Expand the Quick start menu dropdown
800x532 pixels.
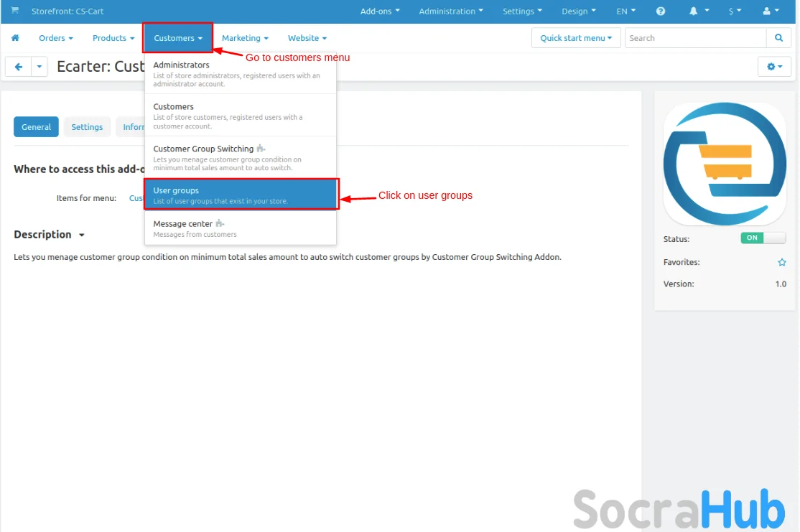click(576, 38)
